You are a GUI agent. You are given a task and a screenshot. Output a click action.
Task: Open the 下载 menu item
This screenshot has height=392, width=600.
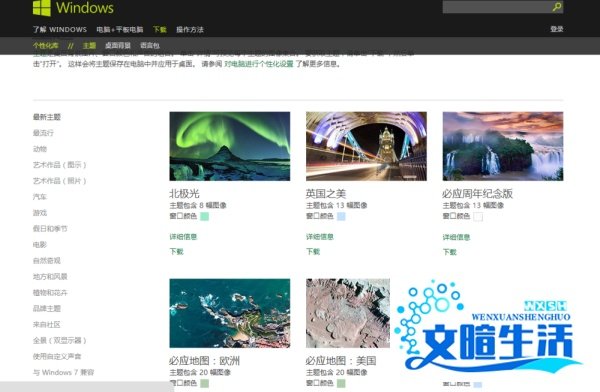160,29
